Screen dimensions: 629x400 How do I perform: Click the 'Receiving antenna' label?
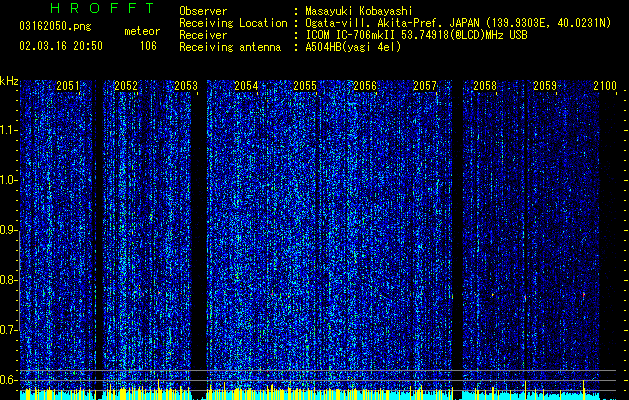230,47
